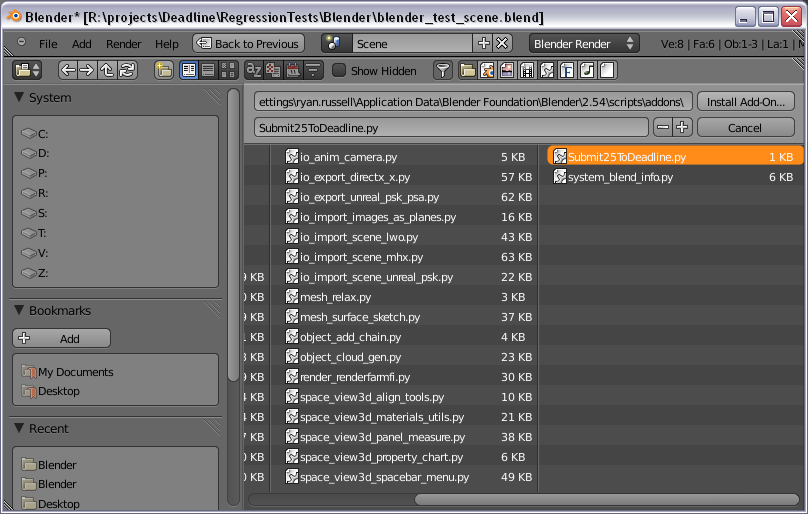
Task: Toggle the show sound files filter
Action: pyautogui.click(x=587, y=70)
